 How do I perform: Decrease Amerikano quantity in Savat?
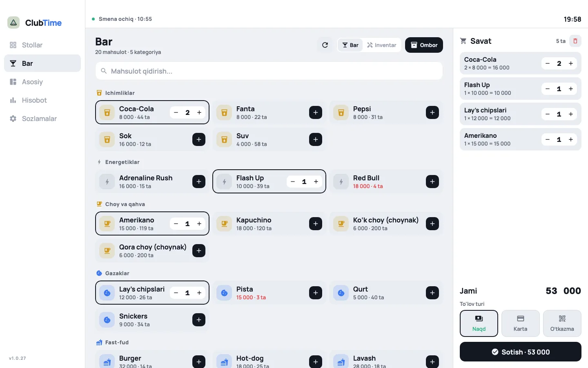tap(548, 139)
